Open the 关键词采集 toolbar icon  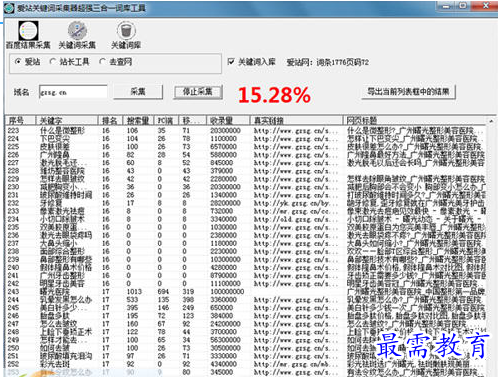coord(77,35)
